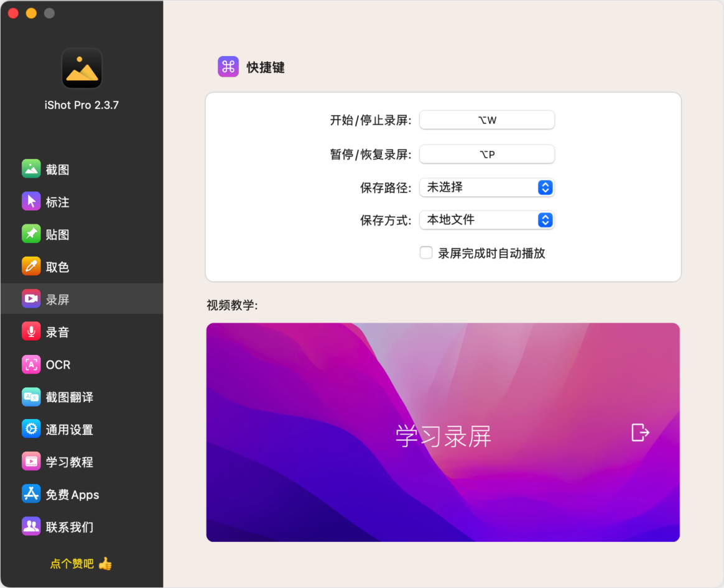The image size is (724, 588).
Task: Switch to the 取色 sidebar label
Action: click(x=57, y=267)
